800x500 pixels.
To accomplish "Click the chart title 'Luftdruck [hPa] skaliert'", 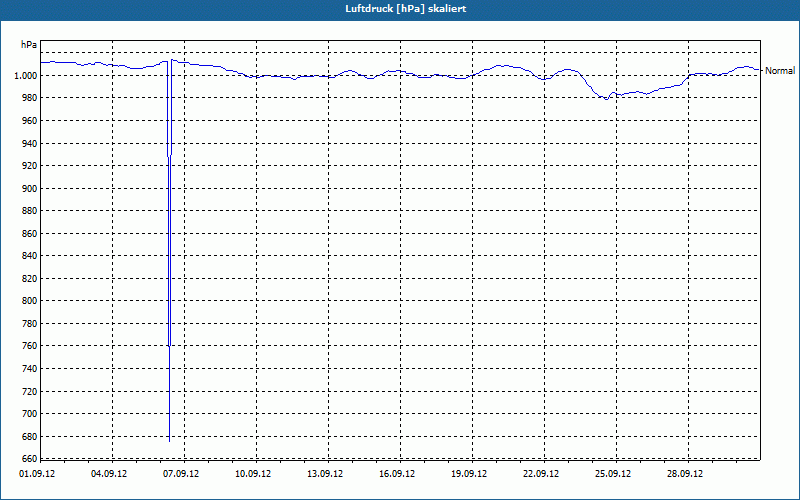I will (406, 9).
